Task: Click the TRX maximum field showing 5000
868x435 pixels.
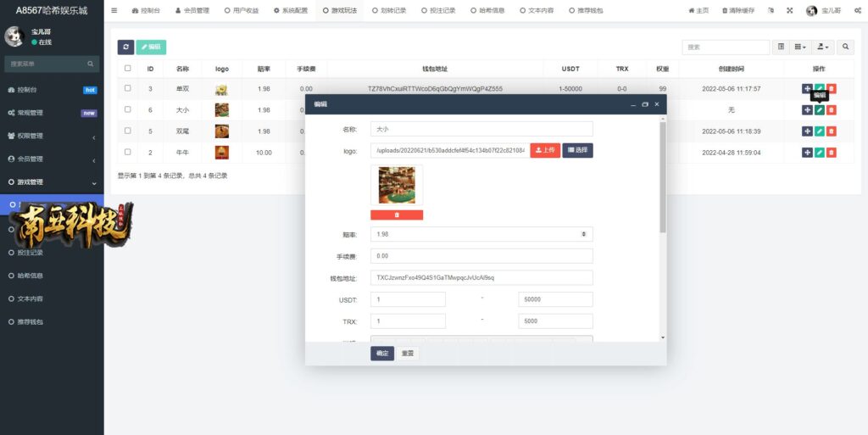Action: [x=555, y=321]
